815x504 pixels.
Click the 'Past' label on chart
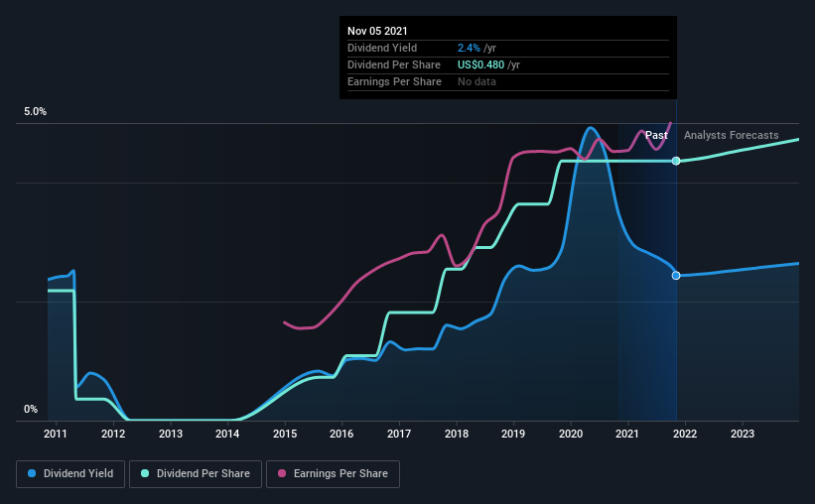(x=656, y=135)
